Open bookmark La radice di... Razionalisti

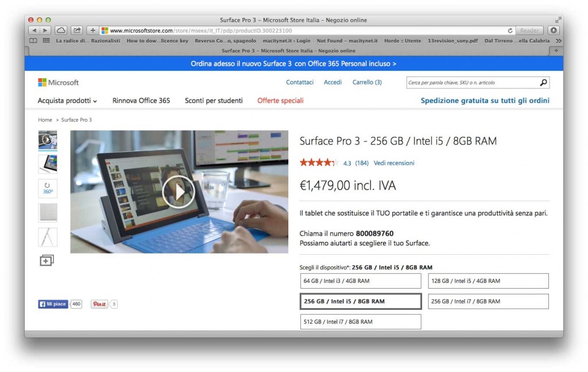coord(88,41)
